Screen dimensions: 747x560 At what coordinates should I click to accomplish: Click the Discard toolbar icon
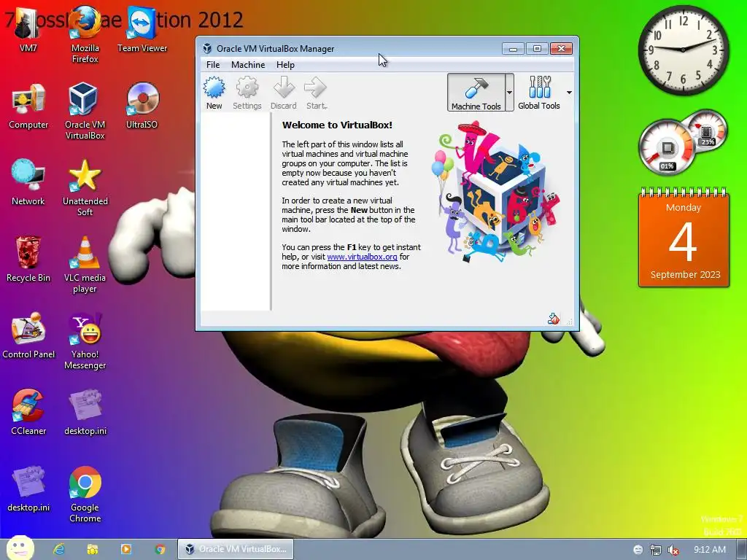[x=284, y=93]
